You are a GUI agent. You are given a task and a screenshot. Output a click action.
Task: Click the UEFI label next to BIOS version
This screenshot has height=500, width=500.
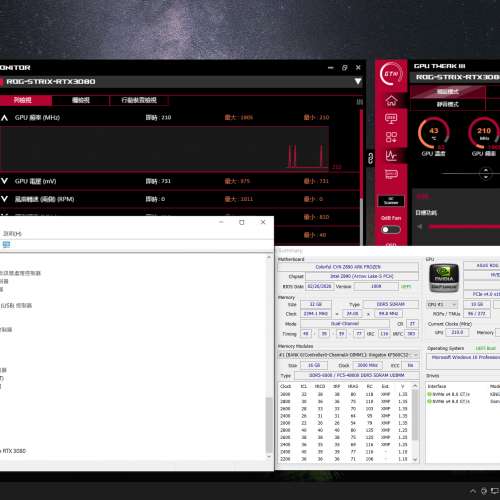[406, 287]
